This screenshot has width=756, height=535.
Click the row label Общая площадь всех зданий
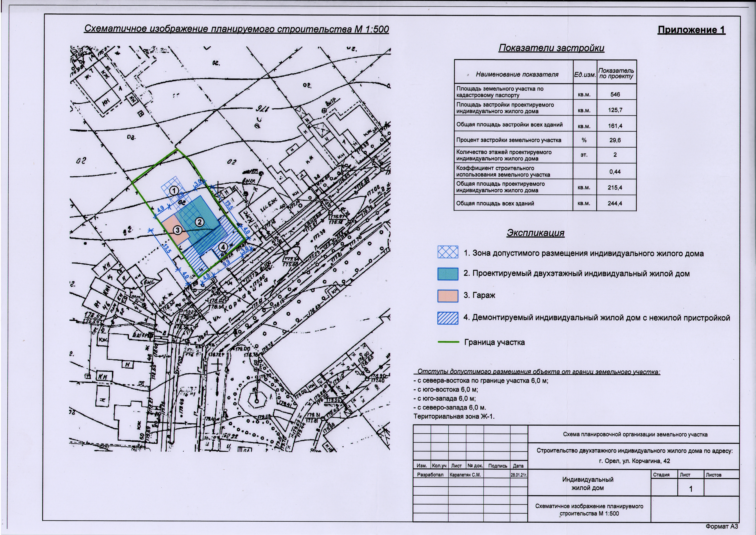tap(495, 203)
